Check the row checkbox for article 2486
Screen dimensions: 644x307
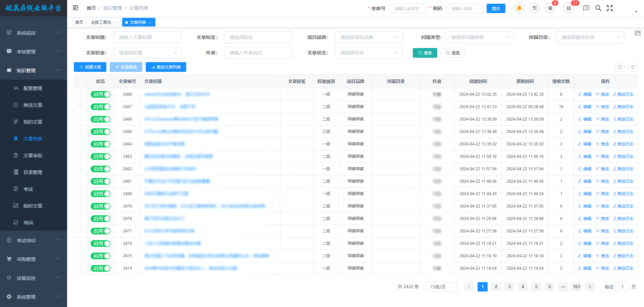coord(80,119)
